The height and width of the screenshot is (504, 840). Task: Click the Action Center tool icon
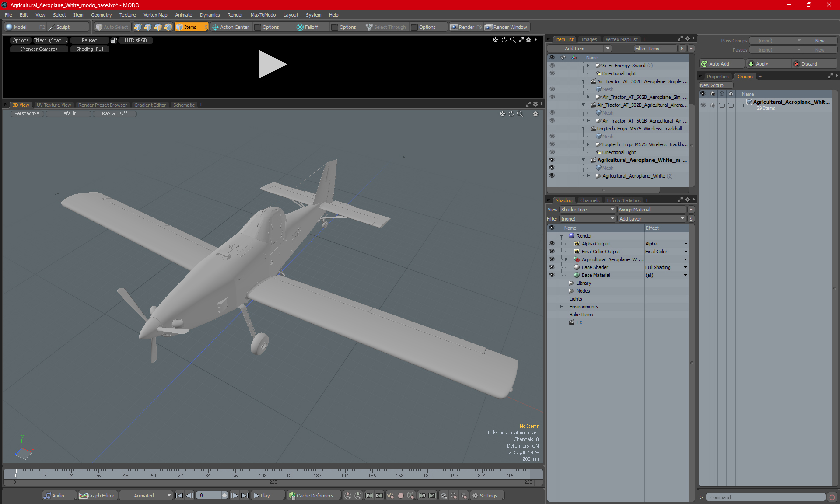(x=215, y=27)
